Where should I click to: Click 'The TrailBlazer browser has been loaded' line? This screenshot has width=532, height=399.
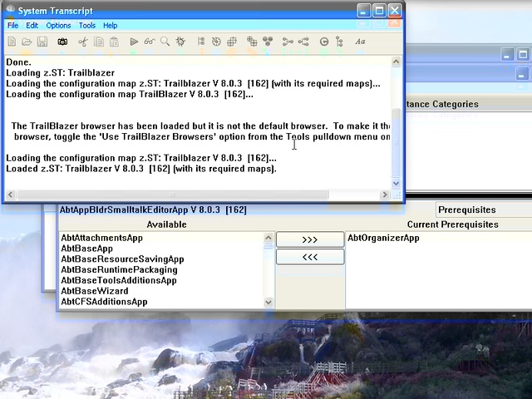[200, 126]
